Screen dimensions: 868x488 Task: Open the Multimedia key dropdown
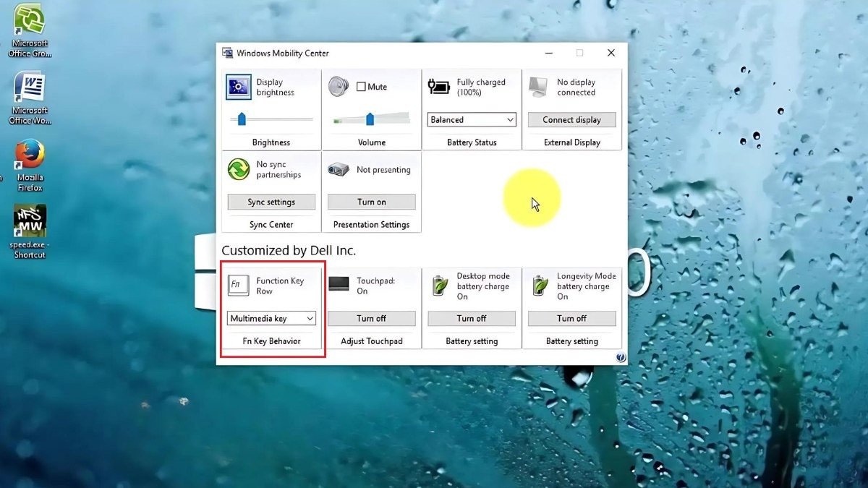271,318
